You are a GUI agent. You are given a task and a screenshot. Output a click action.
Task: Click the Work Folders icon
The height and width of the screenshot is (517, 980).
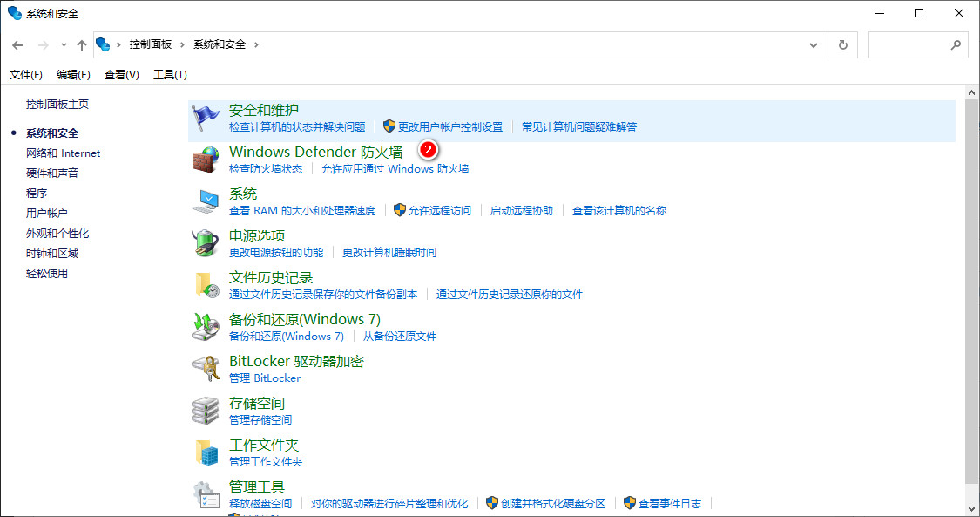point(206,452)
